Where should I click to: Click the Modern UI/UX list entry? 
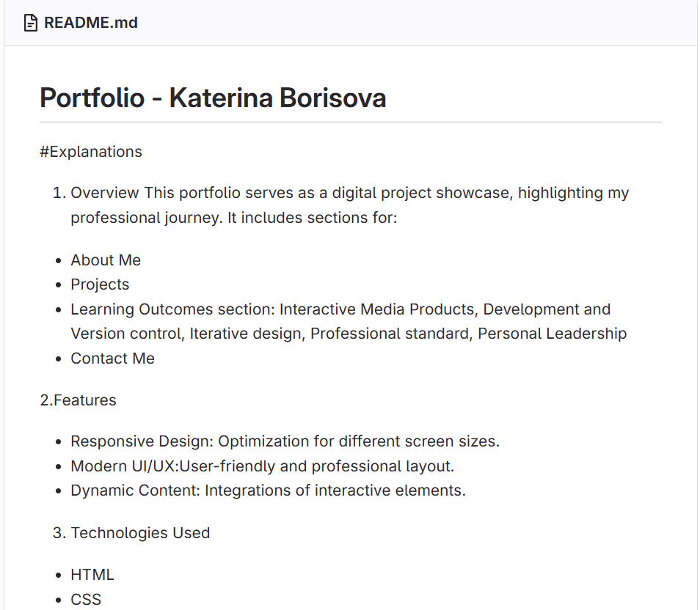pos(260,466)
